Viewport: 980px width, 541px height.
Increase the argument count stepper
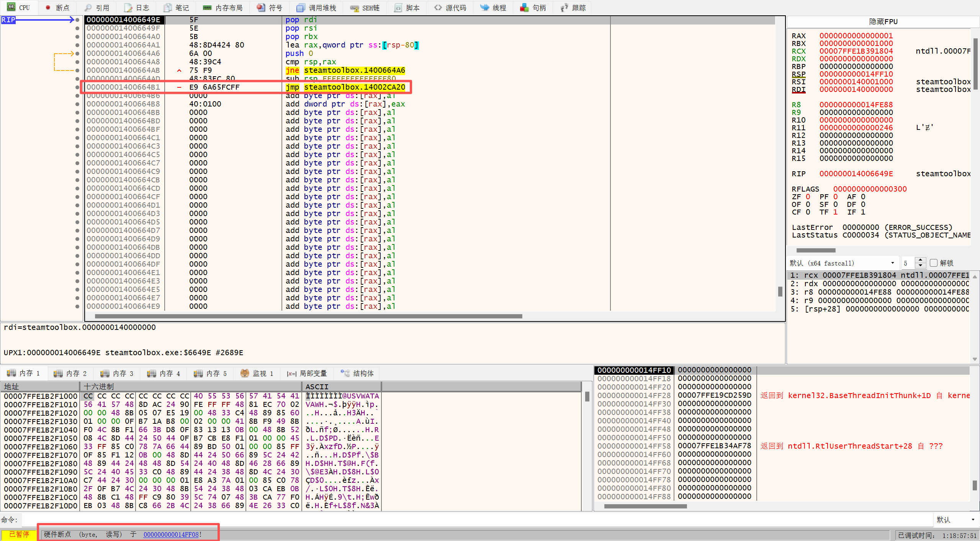[x=921, y=260]
